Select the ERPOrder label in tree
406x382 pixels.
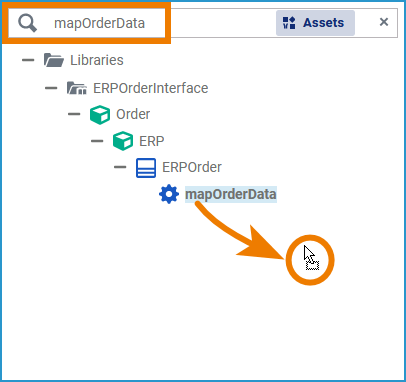tap(192, 167)
